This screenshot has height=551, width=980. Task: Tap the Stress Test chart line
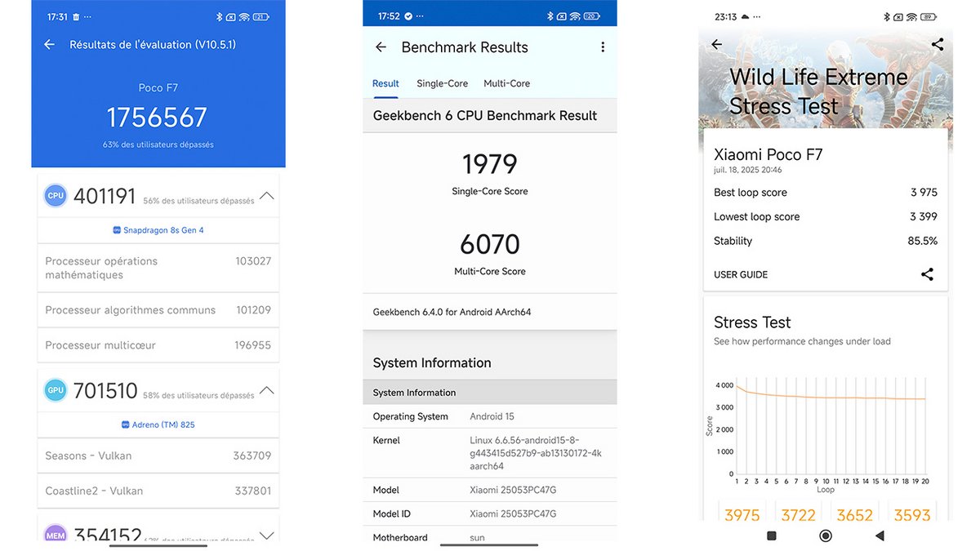[x=831, y=397]
